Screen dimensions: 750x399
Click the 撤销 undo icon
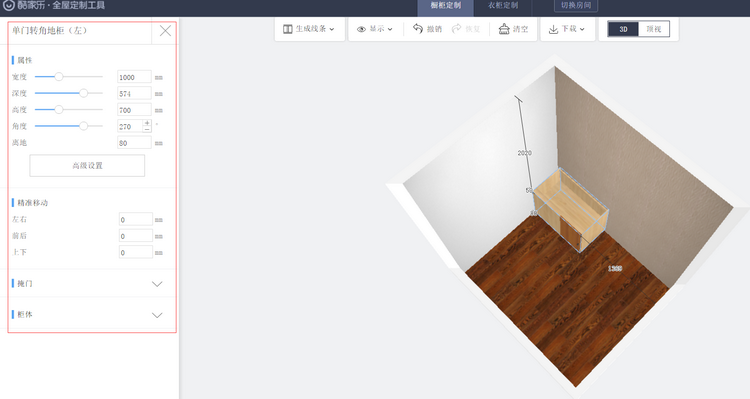tap(418, 29)
